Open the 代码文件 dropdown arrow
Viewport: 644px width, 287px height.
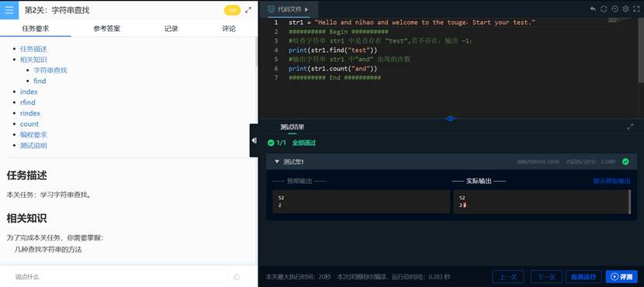(x=306, y=9)
